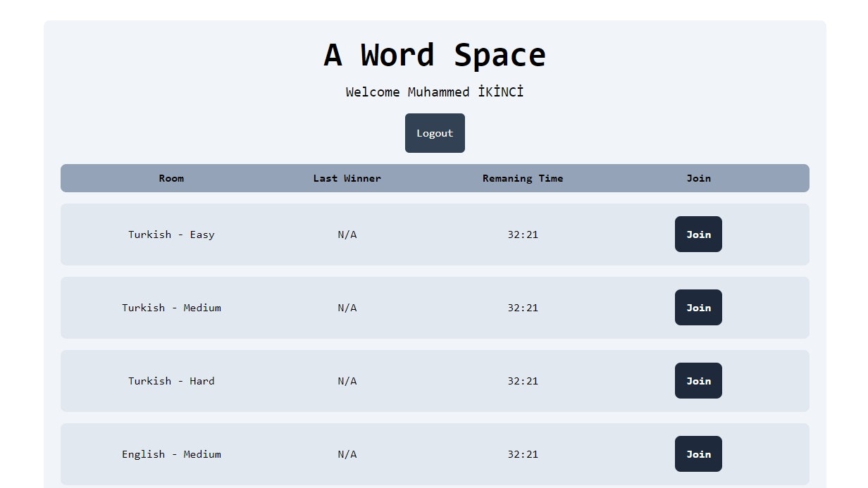Click the Last Winner column header
Screen dimensions: 868x488
pyautogui.click(x=347, y=178)
